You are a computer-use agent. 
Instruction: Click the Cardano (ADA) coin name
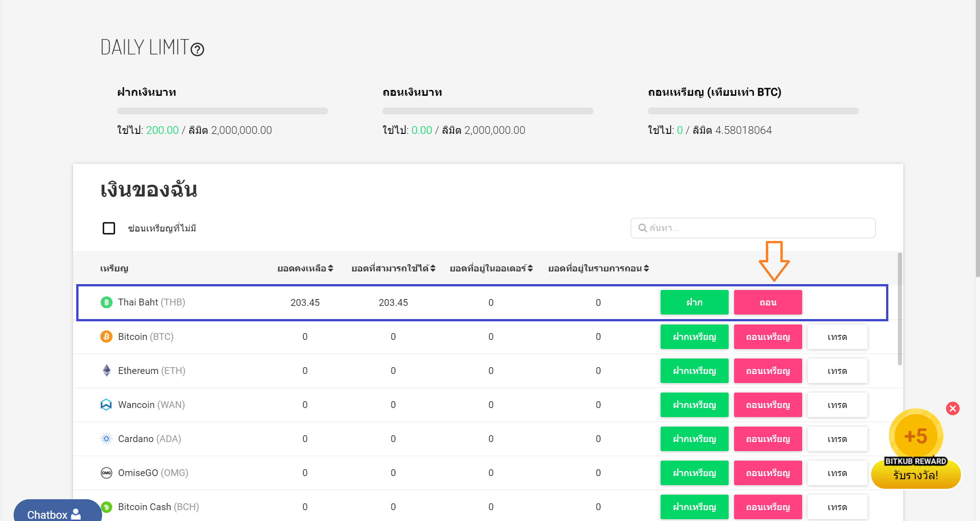(149, 439)
